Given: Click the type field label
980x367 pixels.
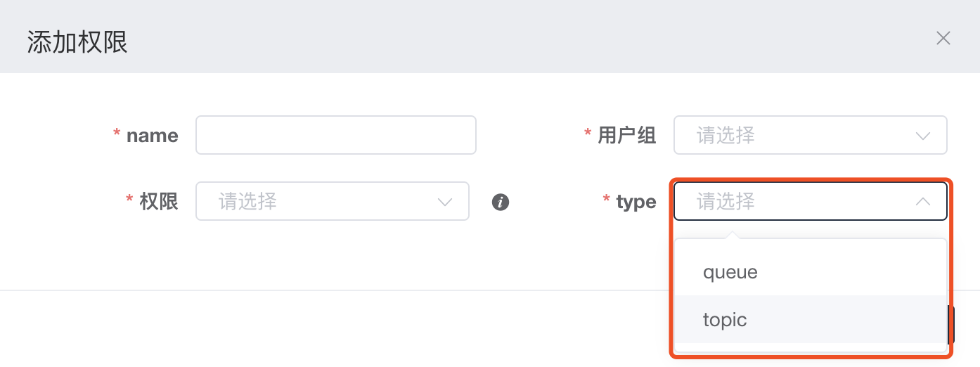Looking at the screenshot, I should (636, 202).
